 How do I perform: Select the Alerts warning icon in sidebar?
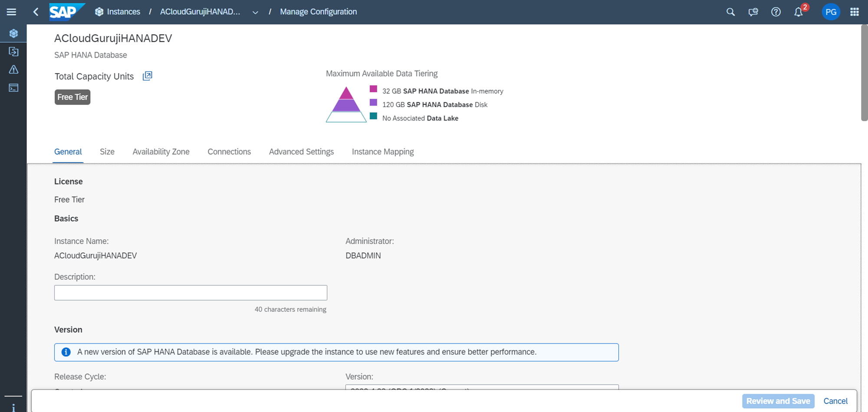coord(13,69)
